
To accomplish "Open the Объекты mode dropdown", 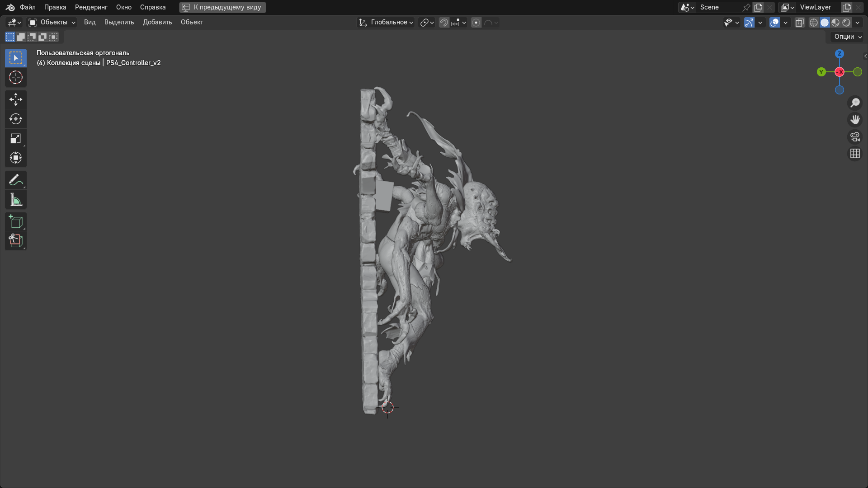I will click(x=52, y=22).
